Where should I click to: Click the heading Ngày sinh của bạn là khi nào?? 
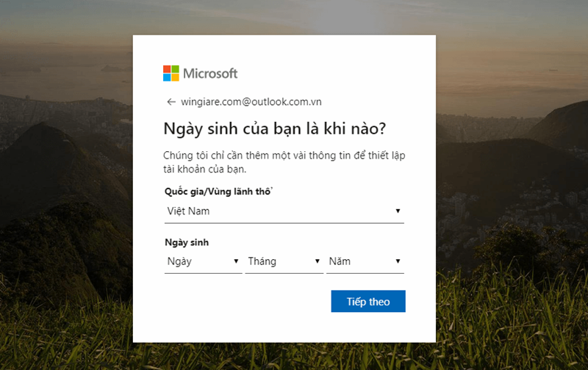[x=274, y=128]
